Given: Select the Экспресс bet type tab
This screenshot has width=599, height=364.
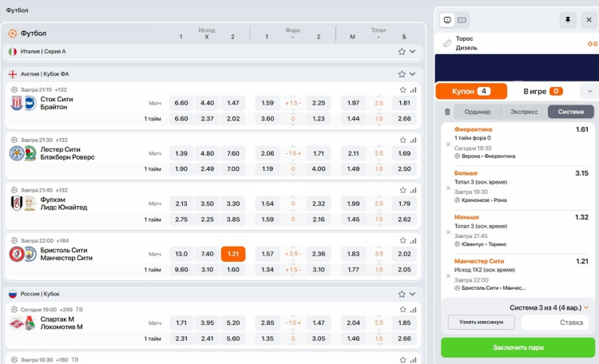Looking at the screenshot, I should pyautogui.click(x=524, y=112).
